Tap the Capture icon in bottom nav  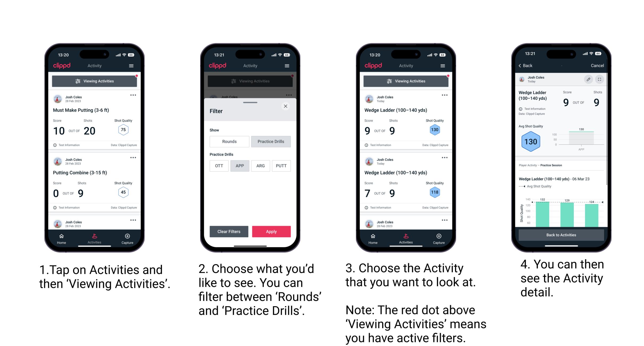128,237
